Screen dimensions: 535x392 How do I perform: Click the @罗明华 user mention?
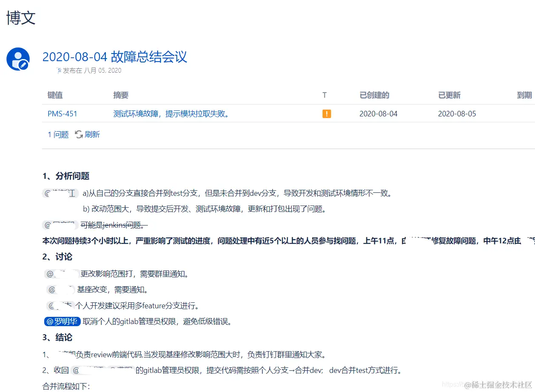(62, 321)
